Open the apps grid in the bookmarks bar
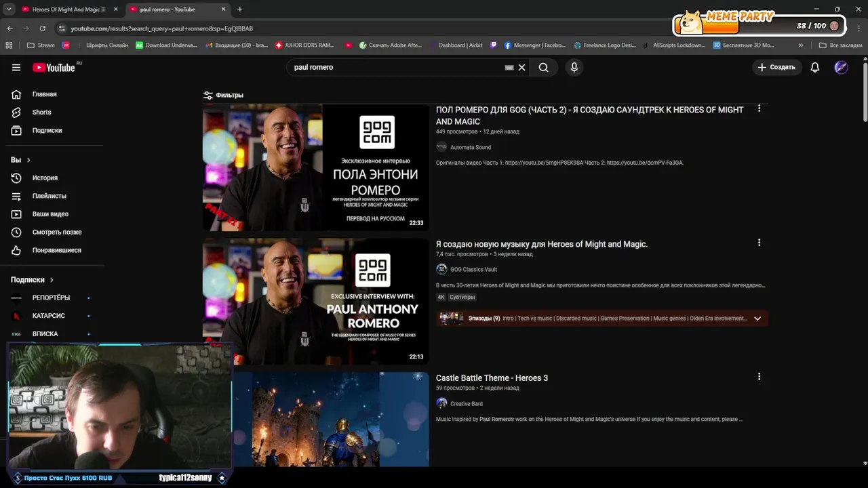Viewport: 868px width, 488px height. pos(9,45)
